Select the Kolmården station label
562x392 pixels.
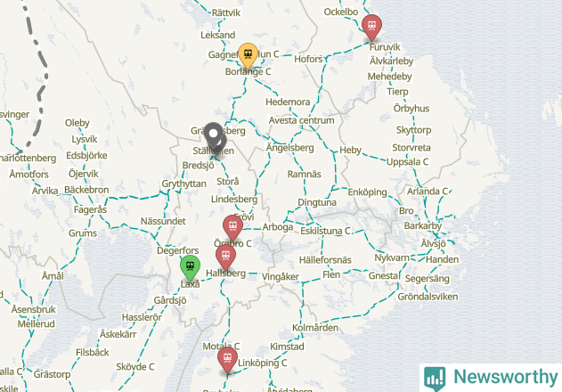315,328
